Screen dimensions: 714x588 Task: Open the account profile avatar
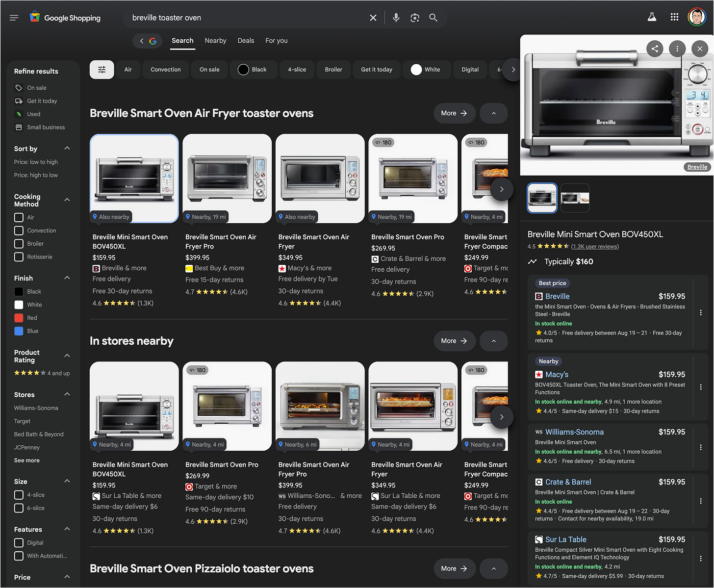click(697, 17)
